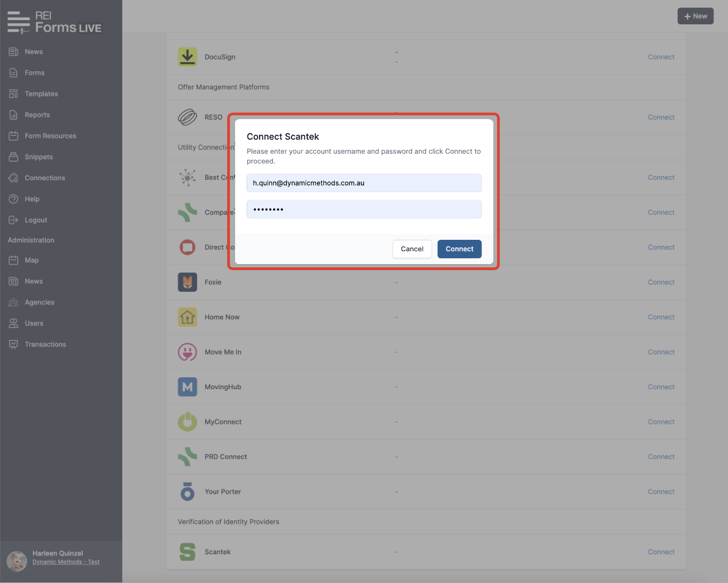Click Connect in the Direct Connect row
Viewport: 728px width, 583px height.
pos(661,247)
